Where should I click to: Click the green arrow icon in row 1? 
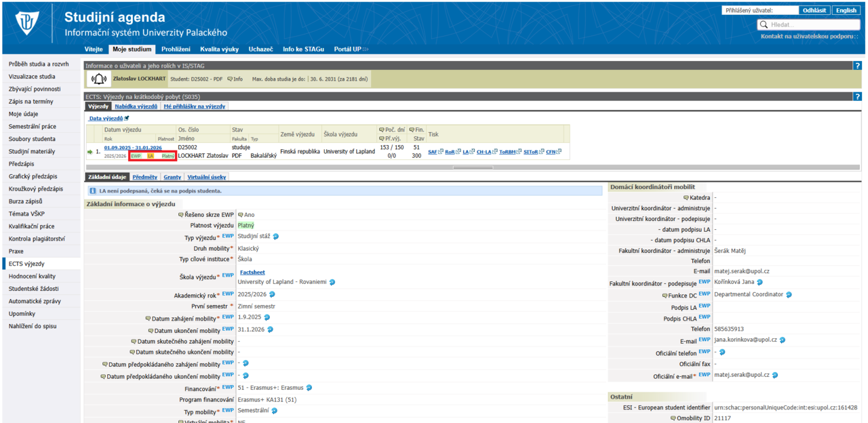point(90,152)
